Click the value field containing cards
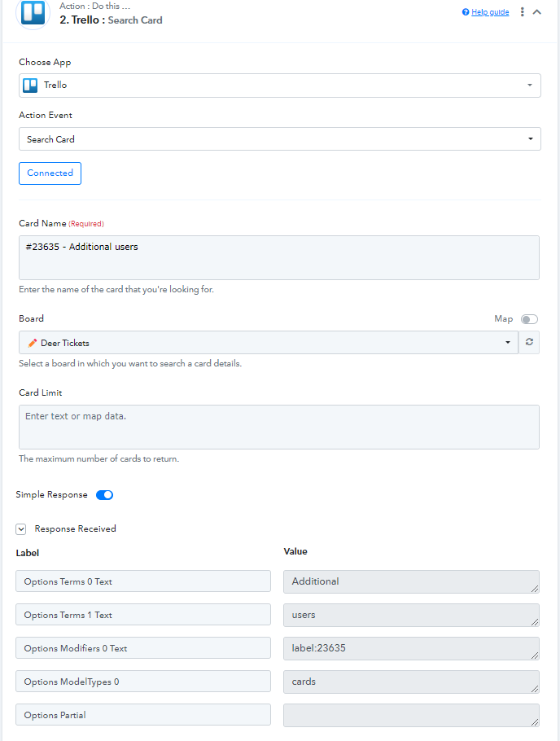Viewport: 560px width, 741px height. [411, 682]
